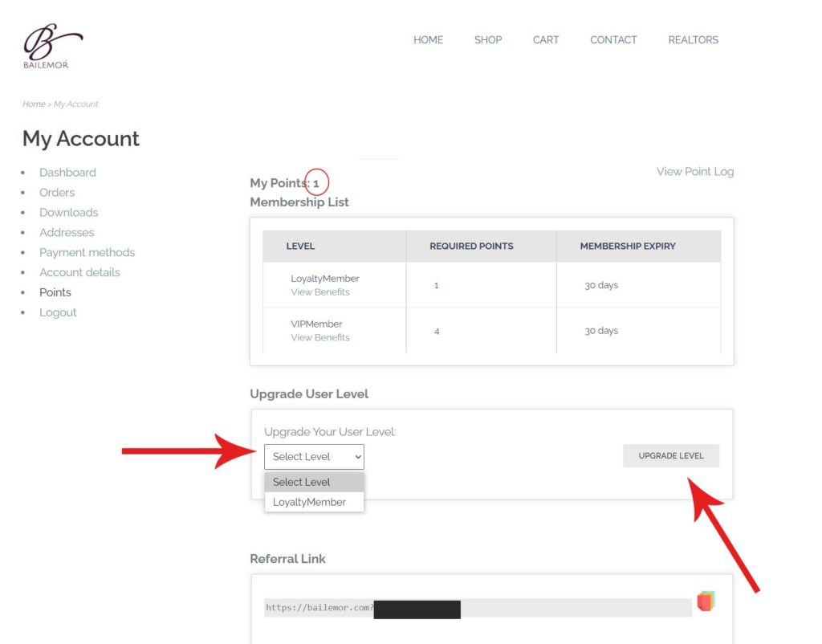This screenshot has height=644, width=822.
Task: Click the VIPMember level name in table
Action: [316, 324]
